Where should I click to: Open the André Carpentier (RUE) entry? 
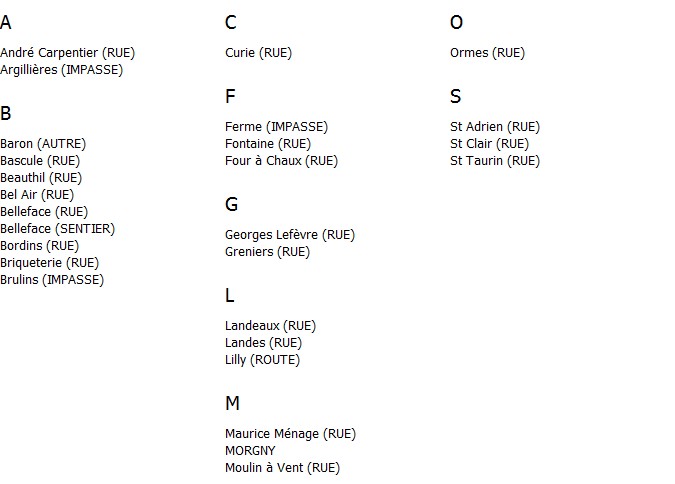pyautogui.click(x=68, y=53)
